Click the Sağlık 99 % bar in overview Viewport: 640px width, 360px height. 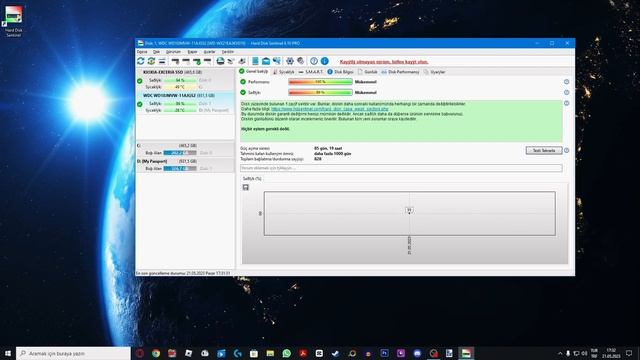point(320,93)
